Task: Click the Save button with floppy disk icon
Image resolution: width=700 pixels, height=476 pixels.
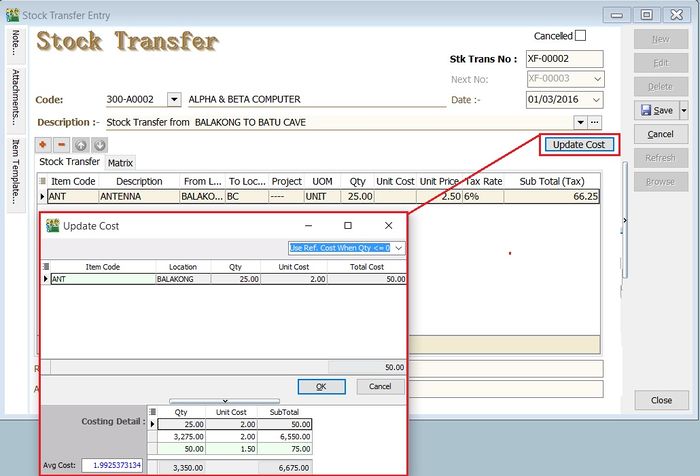Action: [655, 110]
